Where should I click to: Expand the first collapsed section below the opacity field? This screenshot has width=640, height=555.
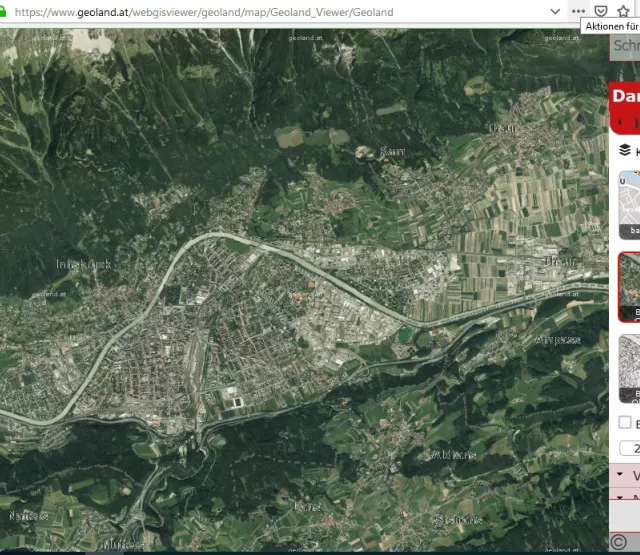[x=621, y=474]
